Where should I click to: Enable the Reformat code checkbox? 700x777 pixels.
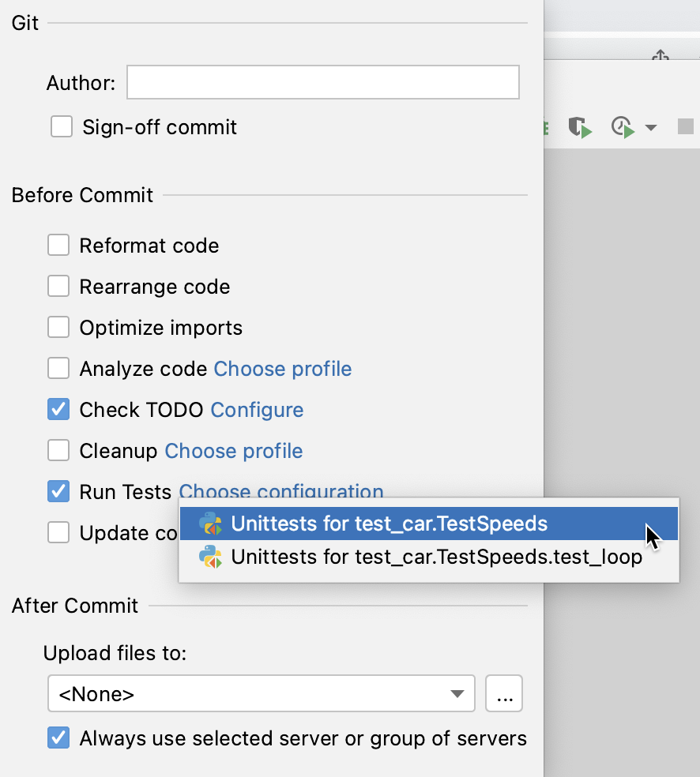click(x=58, y=245)
